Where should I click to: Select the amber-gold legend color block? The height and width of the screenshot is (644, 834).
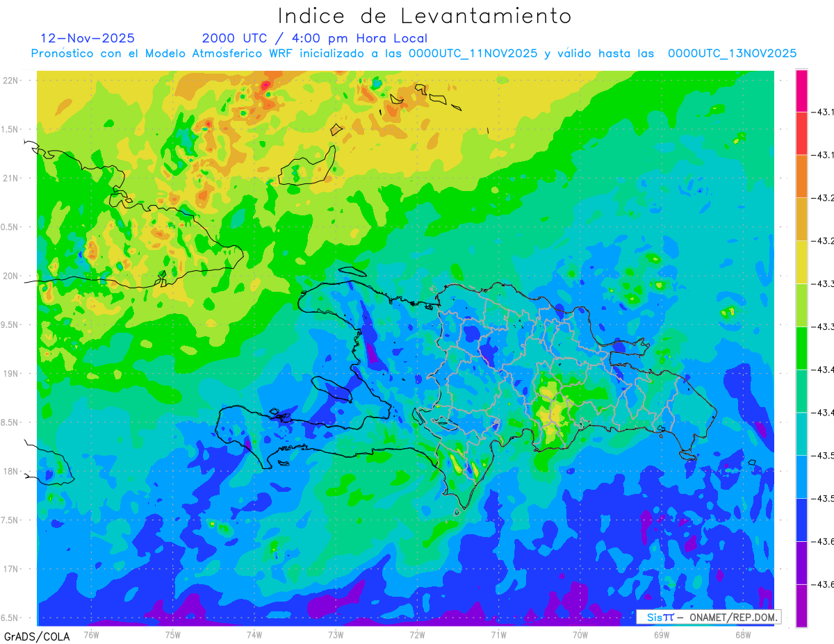801,220
